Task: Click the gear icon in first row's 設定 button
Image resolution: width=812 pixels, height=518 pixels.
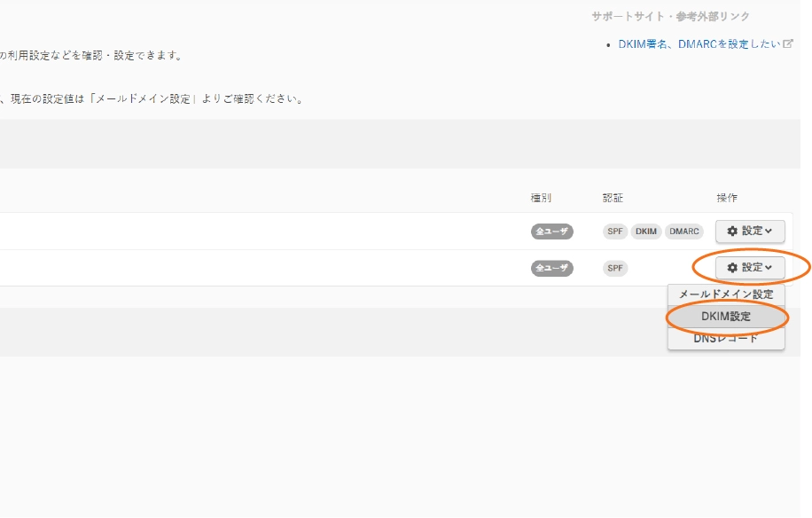Action: pyautogui.click(x=732, y=232)
